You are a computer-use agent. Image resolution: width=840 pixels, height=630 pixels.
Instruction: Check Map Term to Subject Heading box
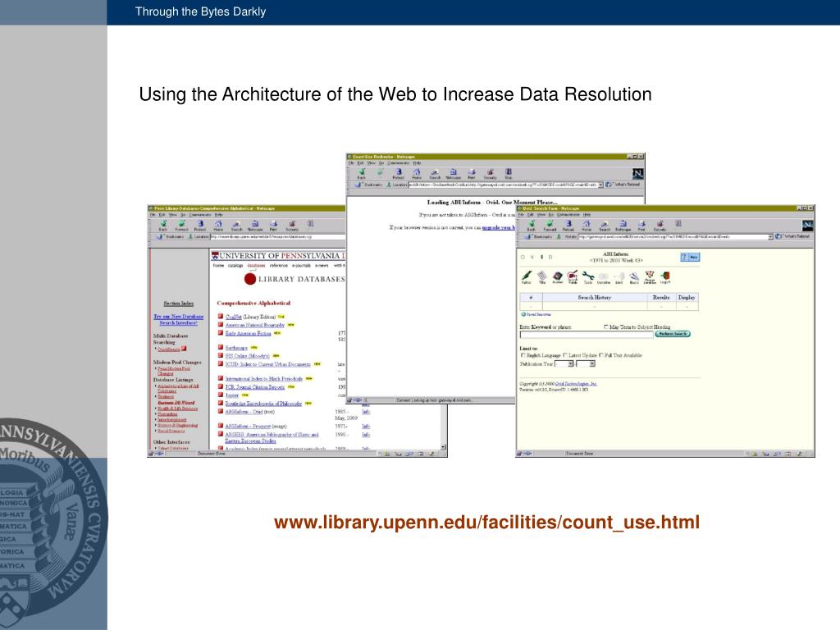(606, 326)
